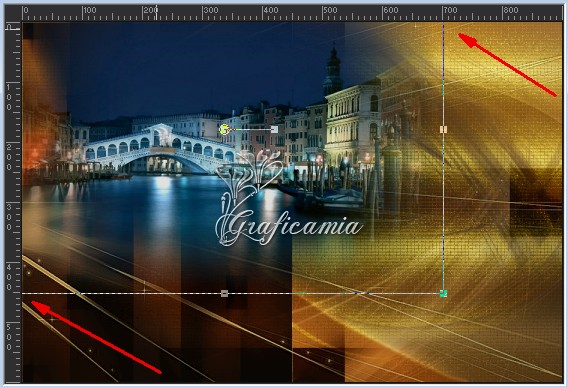Click the 400 mark on the horizontal ruler
568x387 pixels.
(271, 10)
